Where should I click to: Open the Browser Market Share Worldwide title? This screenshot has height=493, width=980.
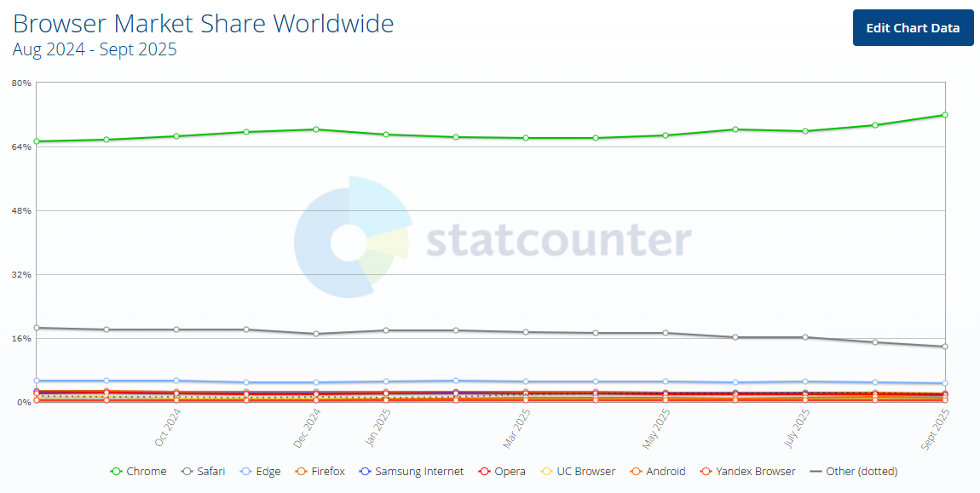(x=202, y=23)
